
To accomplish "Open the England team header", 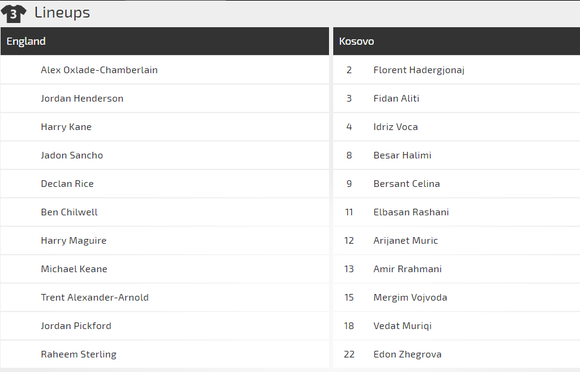I will pos(165,41).
